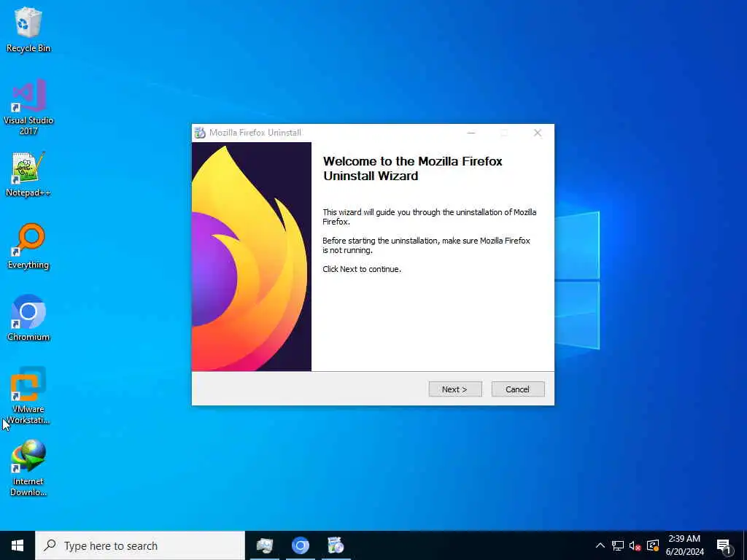Select the Notepad++ desktop shortcut
The height and width of the screenshot is (560, 747).
pos(28,174)
